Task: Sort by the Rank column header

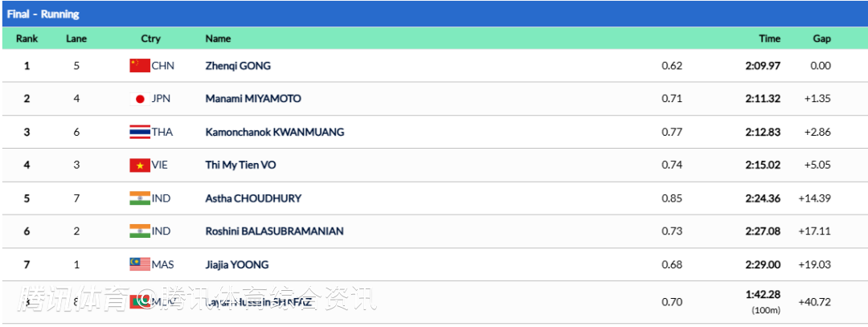Action: (27, 39)
